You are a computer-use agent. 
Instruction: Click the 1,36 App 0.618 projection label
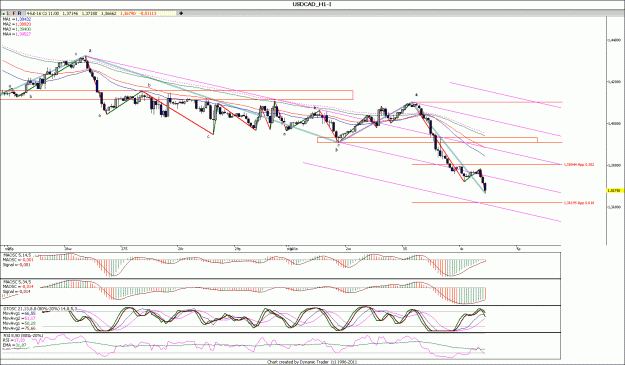(x=579, y=202)
